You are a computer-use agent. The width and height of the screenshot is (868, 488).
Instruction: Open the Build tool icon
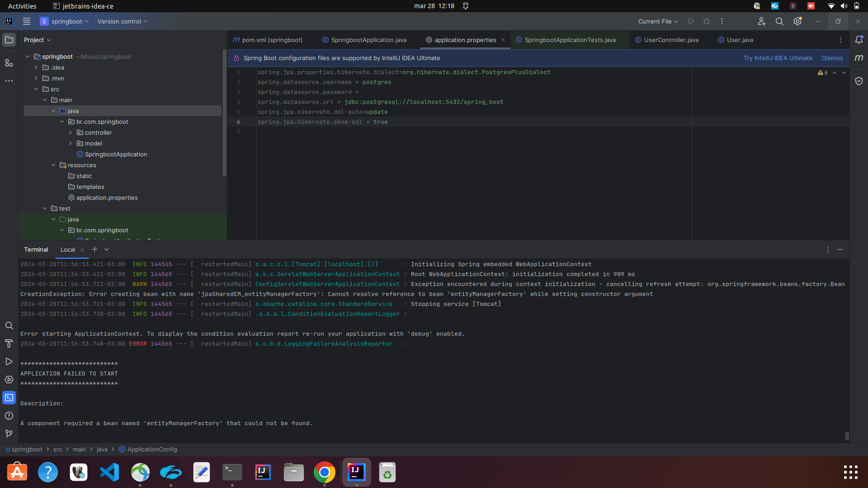pos(9,343)
